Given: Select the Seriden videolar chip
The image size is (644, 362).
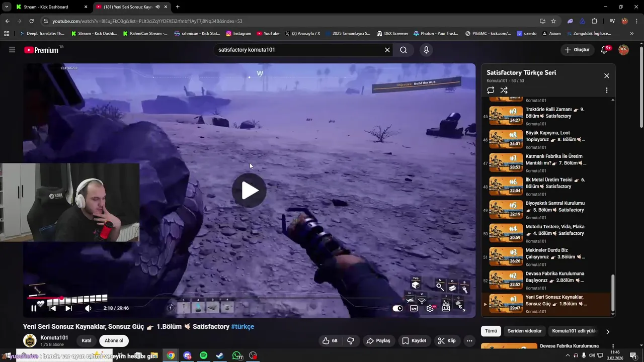Looking at the screenshot, I should pyautogui.click(x=524, y=331).
